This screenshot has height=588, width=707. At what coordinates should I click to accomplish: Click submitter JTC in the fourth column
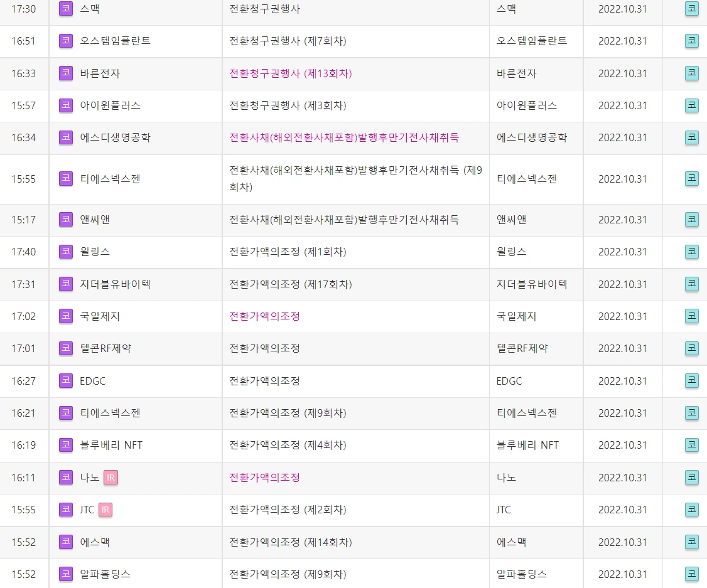pyautogui.click(x=504, y=510)
